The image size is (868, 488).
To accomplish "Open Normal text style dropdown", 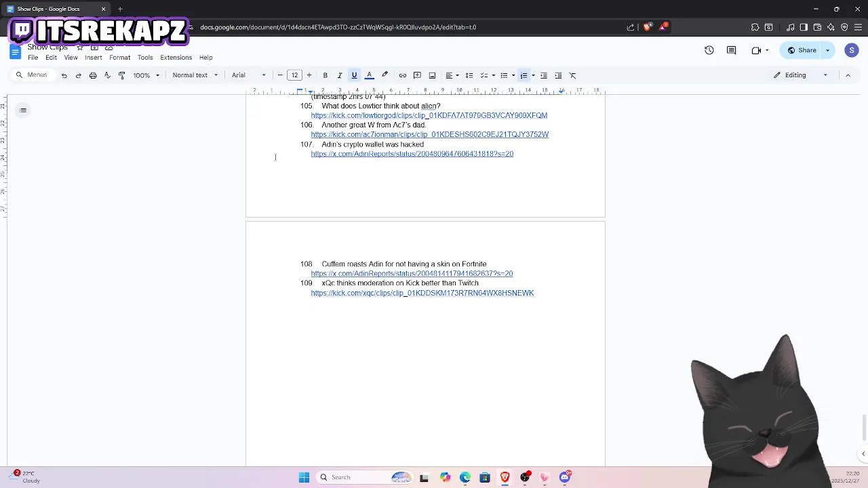I will tap(195, 75).
